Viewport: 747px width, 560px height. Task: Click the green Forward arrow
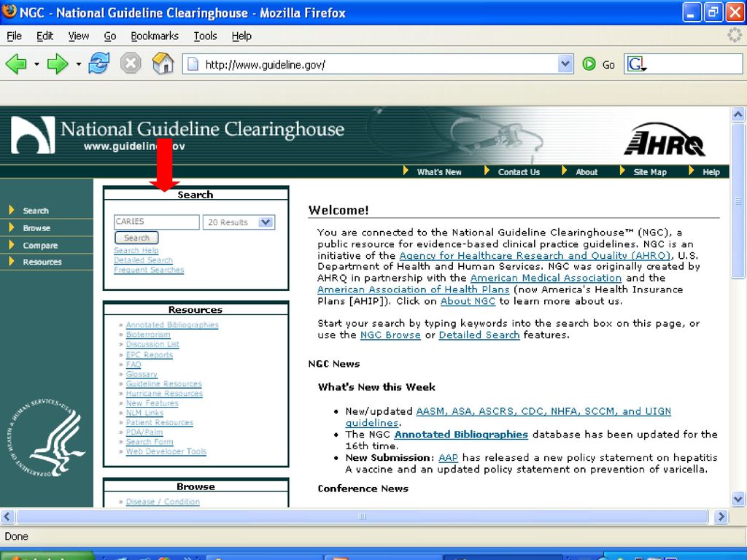coord(58,64)
